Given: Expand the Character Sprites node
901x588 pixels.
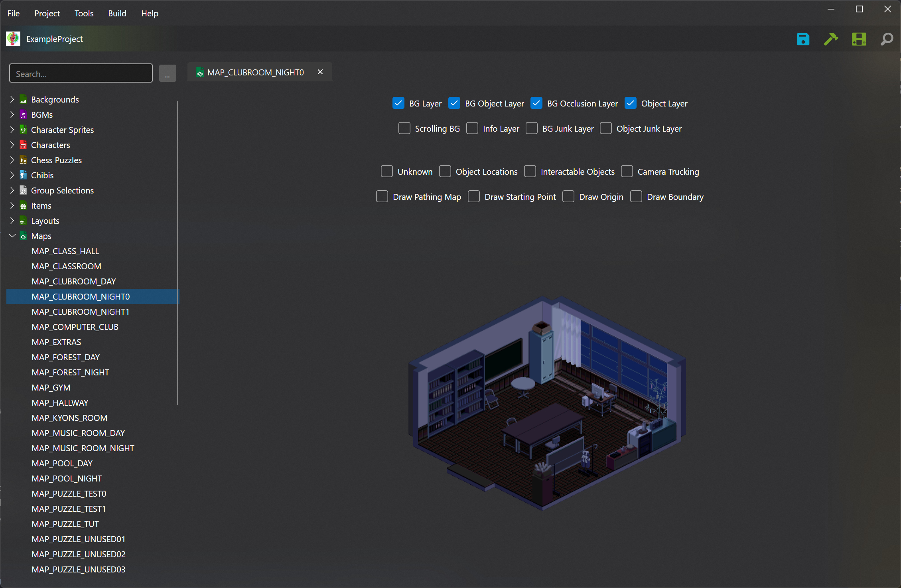Looking at the screenshot, I should click(x=12, y=130).
